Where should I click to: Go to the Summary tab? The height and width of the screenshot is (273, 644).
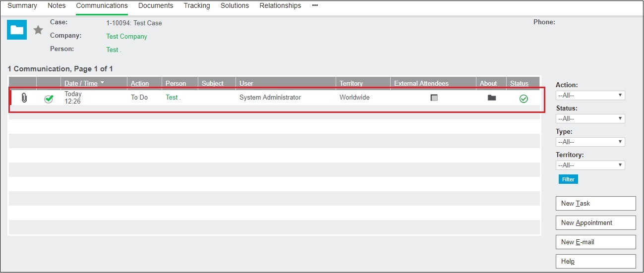click(22, 6)
